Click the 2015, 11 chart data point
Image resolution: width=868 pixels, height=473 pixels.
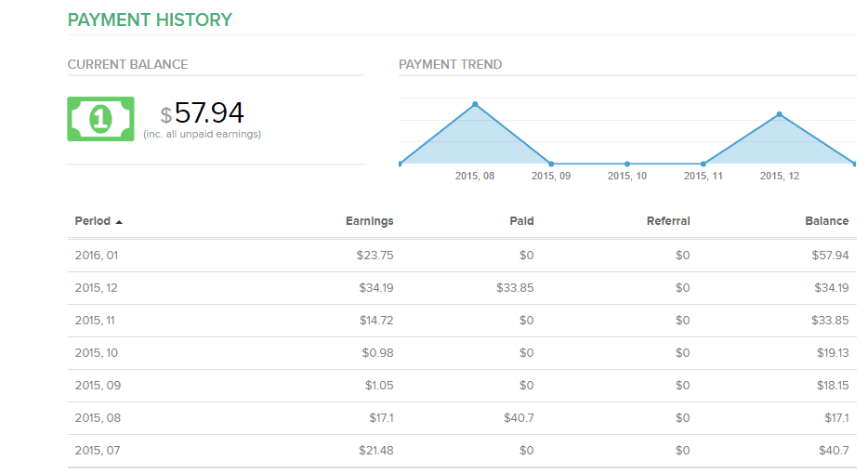pyautogui.click(x=704, y=164)
